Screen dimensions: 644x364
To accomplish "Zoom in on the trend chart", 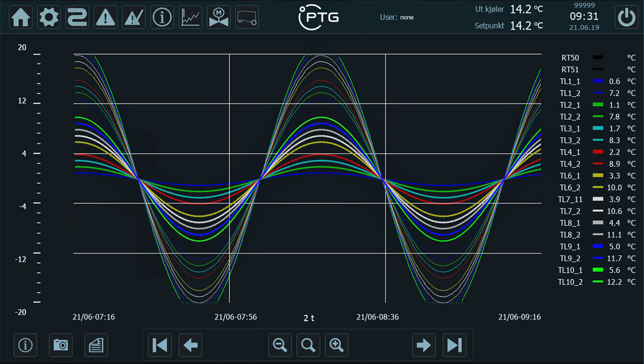I will pos(337,345).
